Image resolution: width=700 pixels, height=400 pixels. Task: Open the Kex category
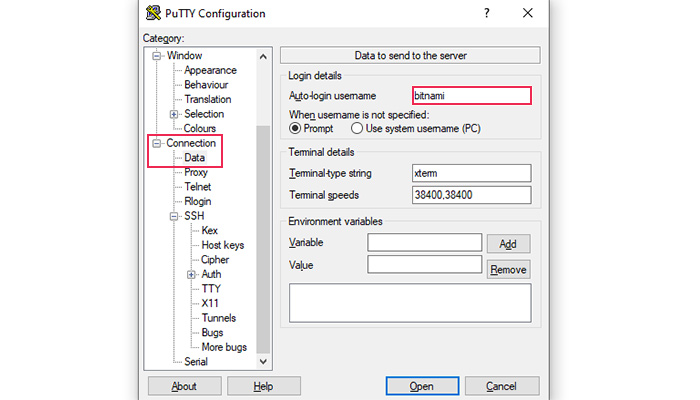209,230
